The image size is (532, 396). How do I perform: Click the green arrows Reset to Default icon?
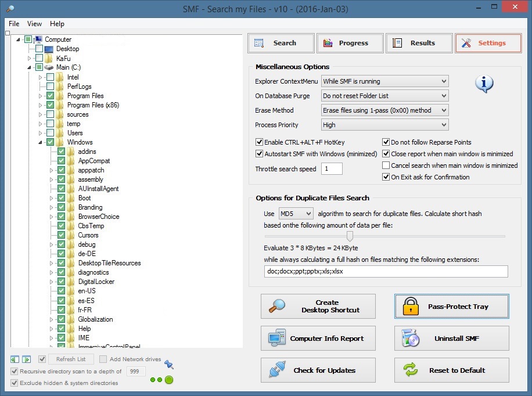point(411,370)
